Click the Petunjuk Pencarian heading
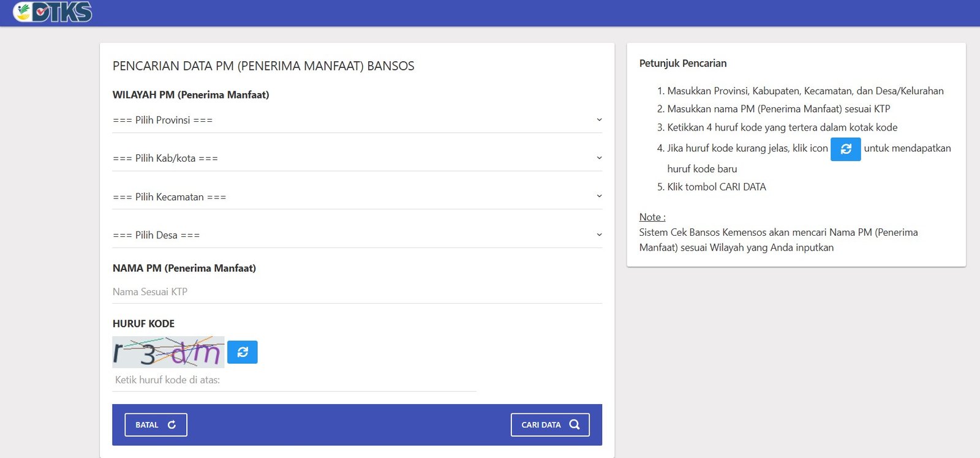980x458 pixels. [682, 63]
